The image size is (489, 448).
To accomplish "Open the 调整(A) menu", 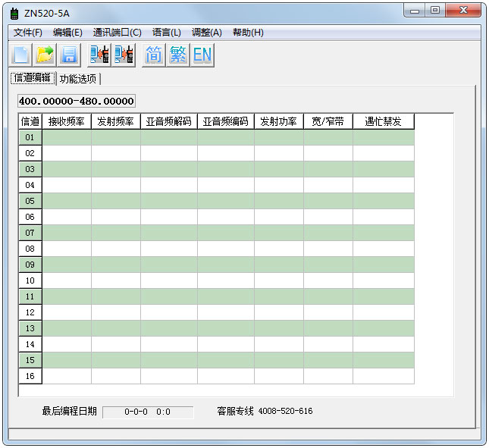I will tap(207, 33).
